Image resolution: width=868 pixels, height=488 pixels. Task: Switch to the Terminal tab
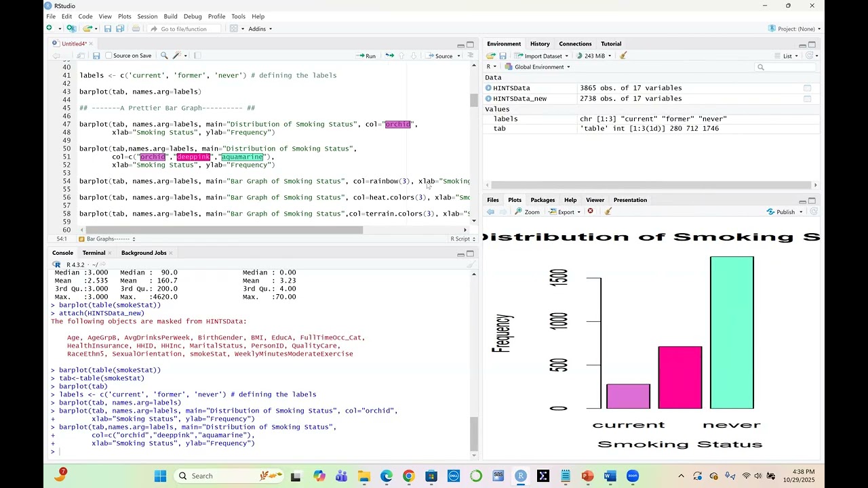[94, 253]
